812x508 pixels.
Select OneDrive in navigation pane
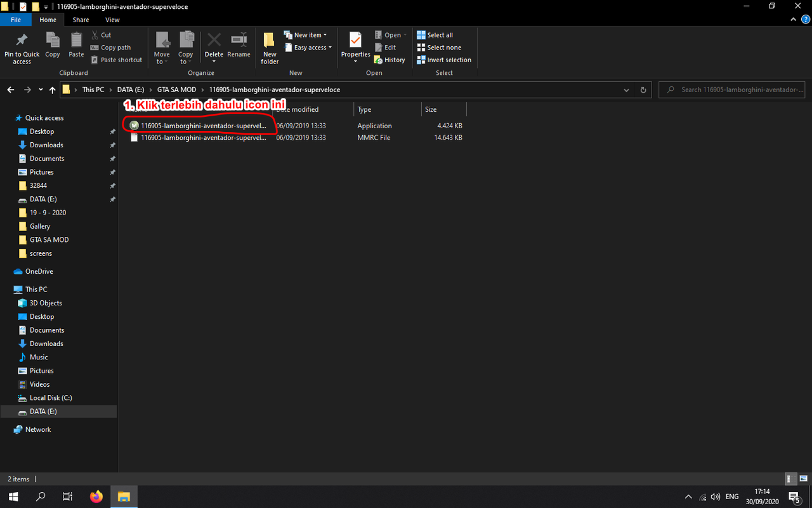tap(39, 271)
